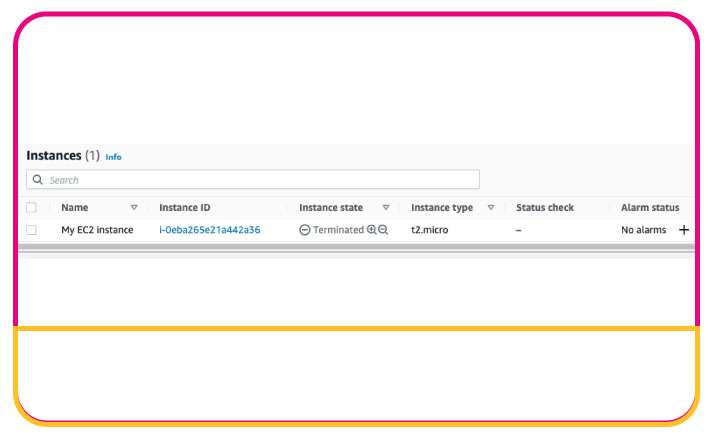Open instance link i-0eba265e21a442a36
The height and width of the screenshot is (440, 714).
[x=210, y=230]
